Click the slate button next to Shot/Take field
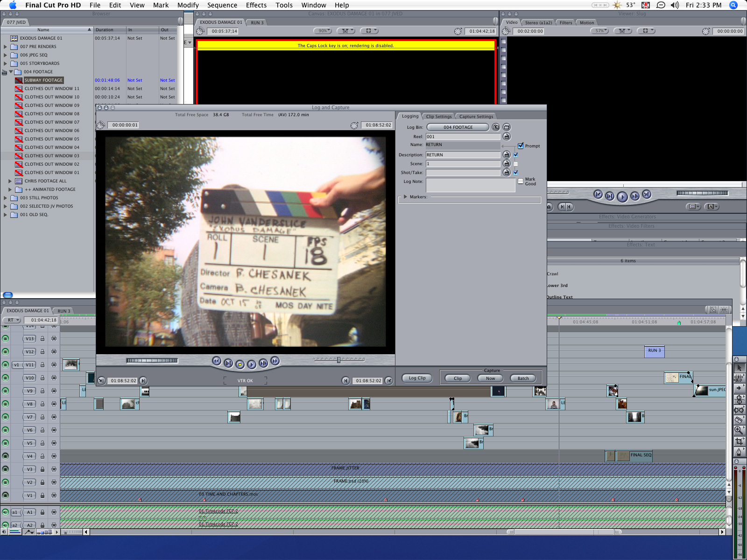This screenshot has height=560, width=747. 507,172
